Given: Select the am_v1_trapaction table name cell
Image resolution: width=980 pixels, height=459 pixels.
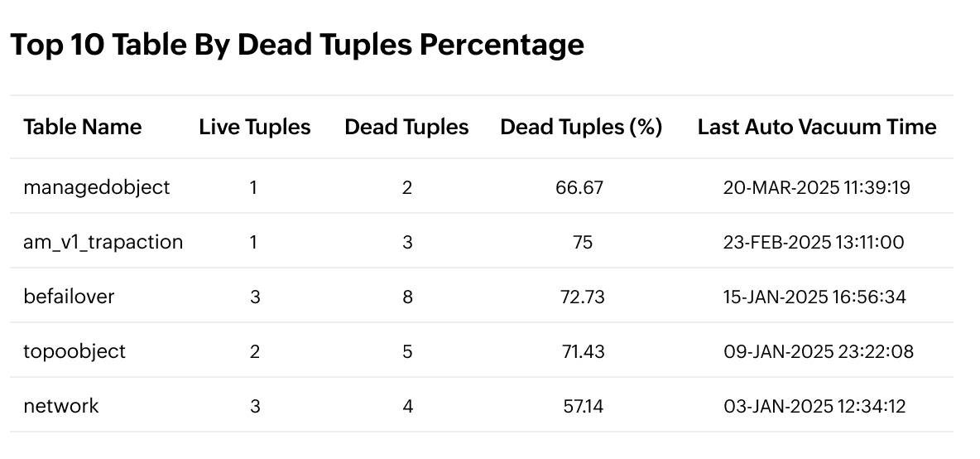Looking at the screenshot, I should tap(103, 242).
